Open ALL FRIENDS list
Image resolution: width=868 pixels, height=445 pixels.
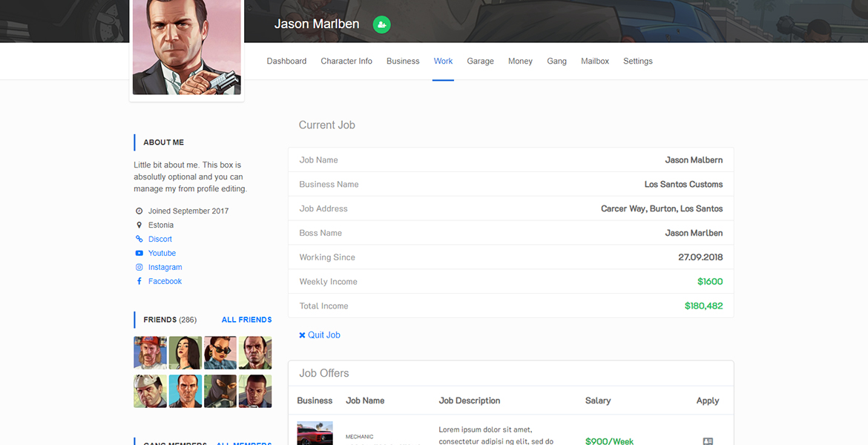pyautogui.click(x=246, y=320)
